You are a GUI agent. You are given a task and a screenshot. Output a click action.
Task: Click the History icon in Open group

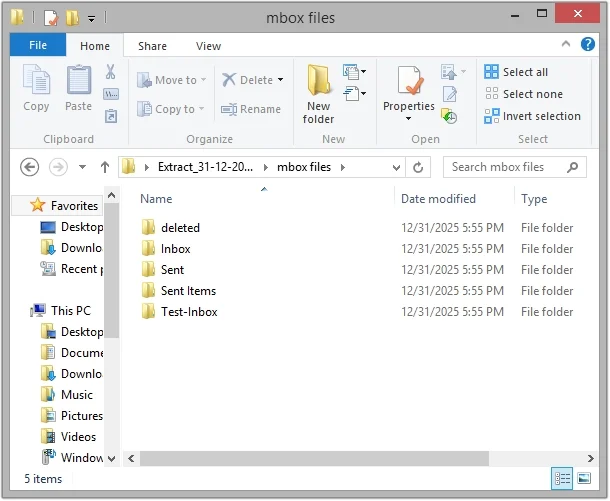pyautogui.click(x=449, y=116)
